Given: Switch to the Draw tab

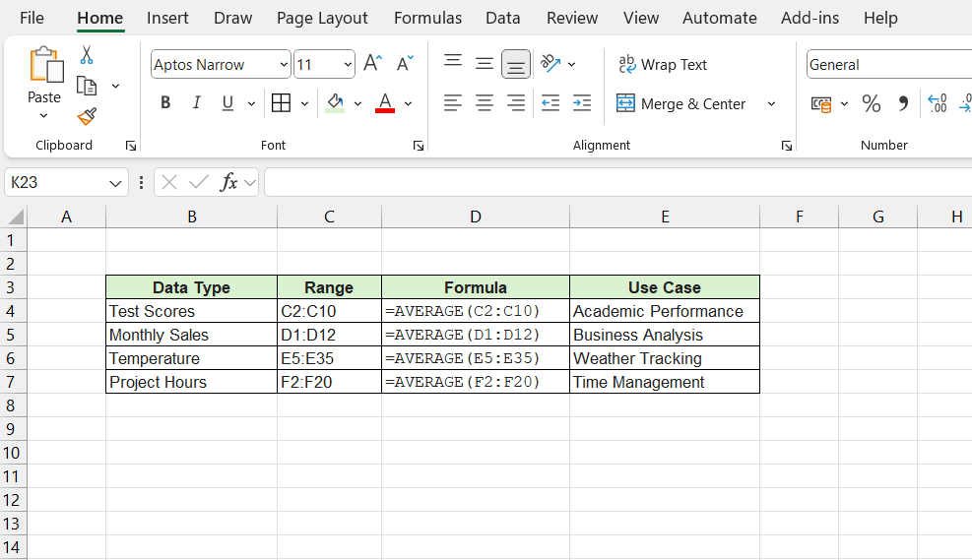Looking at the screenshot, I should pyautogui.click(x=232, y=18).
